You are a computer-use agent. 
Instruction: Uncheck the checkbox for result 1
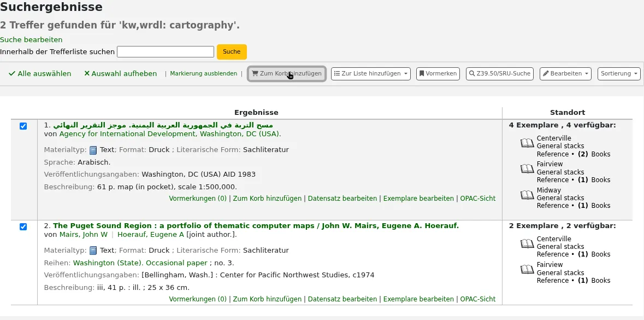pos(23,126)
